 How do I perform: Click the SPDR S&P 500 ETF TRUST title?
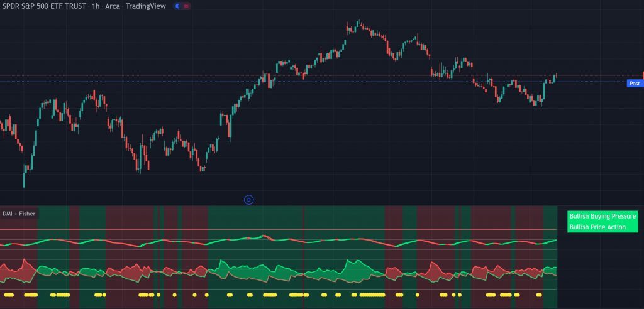pos(43,6)
